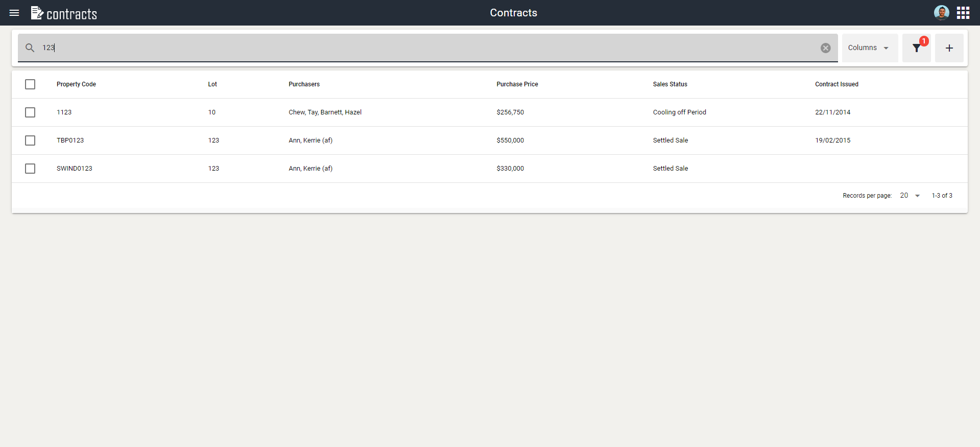The height and width of the screenshot is (447, 980).
Task: Tick the SWIND0123 row checkbox
Action: tap(30, 169)
